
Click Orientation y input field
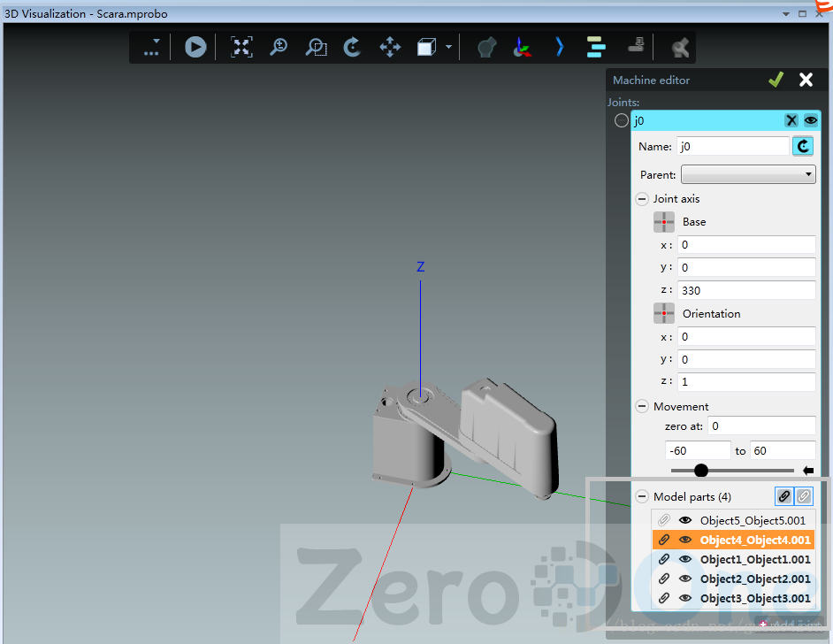[746, 359]
